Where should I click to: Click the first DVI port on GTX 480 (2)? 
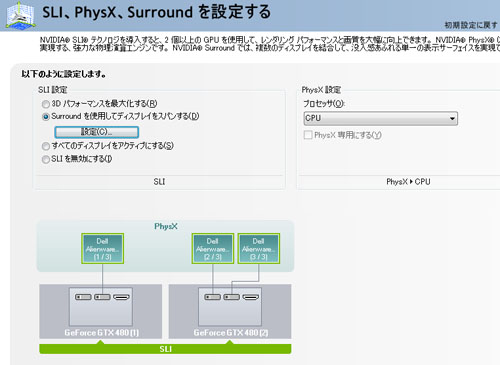point(212,297)
